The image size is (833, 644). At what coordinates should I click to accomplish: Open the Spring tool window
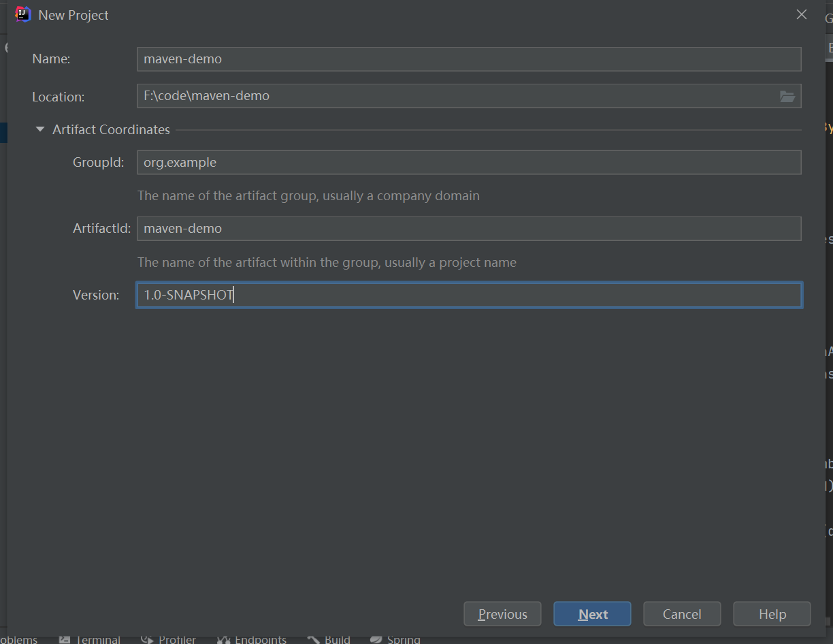coord(395,639)
